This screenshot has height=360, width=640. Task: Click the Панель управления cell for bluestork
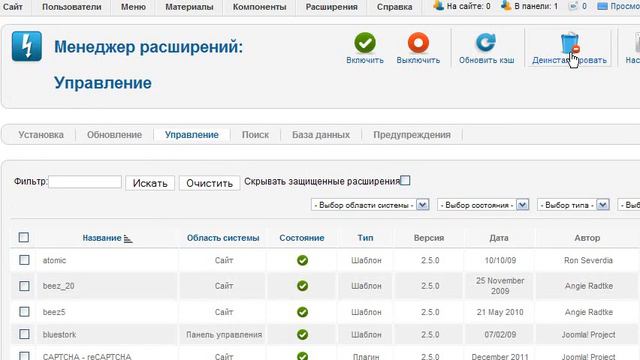[x=224, y=335]
